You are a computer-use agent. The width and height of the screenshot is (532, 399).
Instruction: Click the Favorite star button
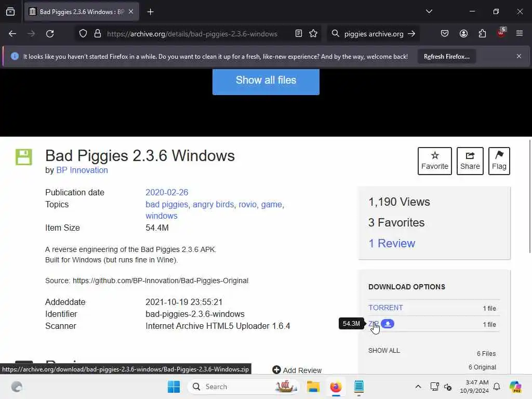tap(435, 161)
